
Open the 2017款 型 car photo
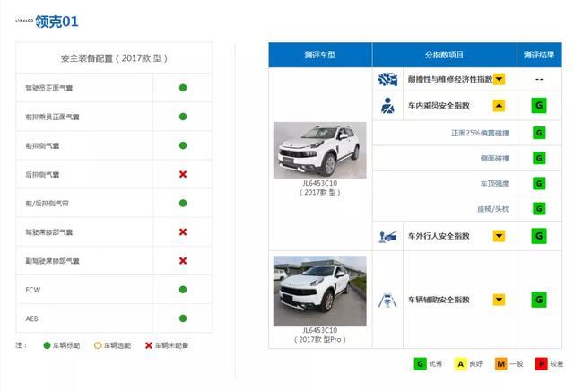pos(320,150)
